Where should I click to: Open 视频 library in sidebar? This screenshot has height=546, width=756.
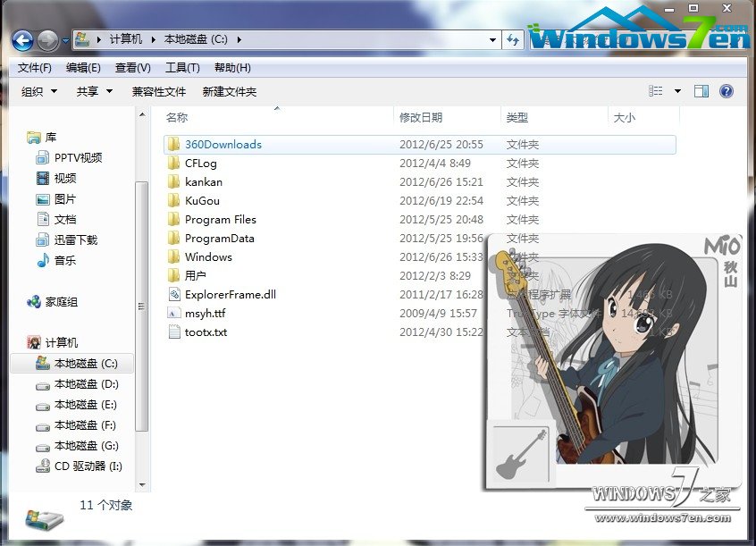(65, 179)
